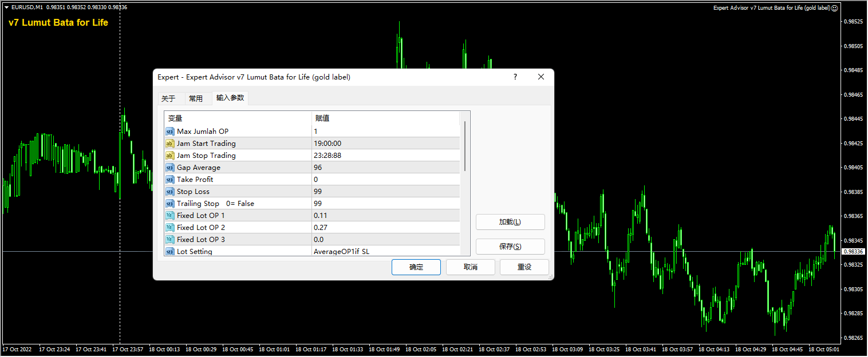Click the double-value icon beside Fixed Lot OP 1

(x=169, y=215)
